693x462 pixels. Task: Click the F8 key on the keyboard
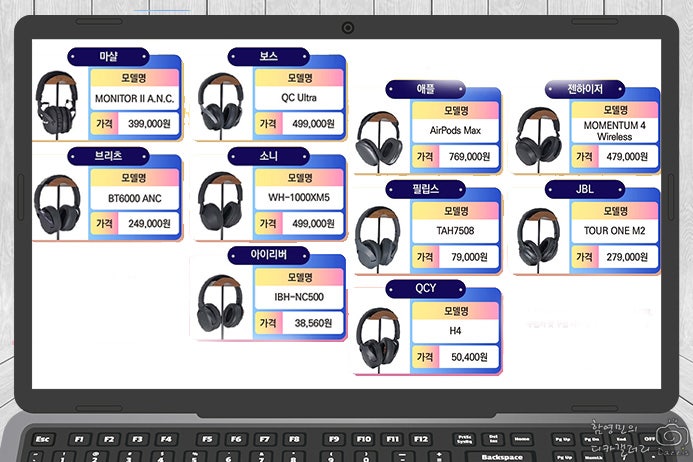[294, 439]
